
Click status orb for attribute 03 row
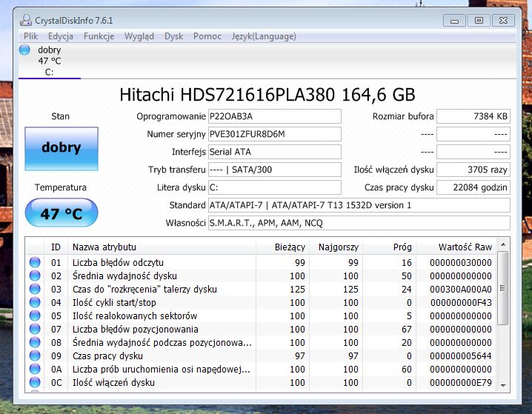(35, 289)
